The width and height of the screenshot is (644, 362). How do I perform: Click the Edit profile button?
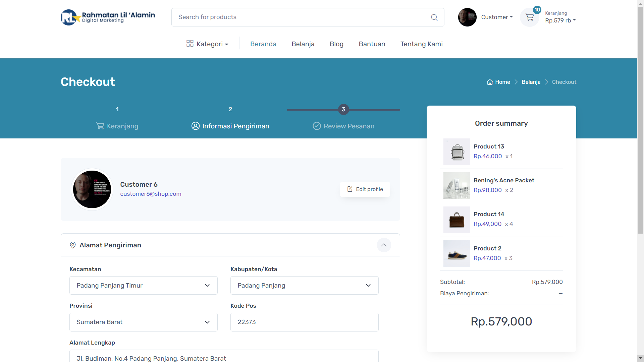365,189
